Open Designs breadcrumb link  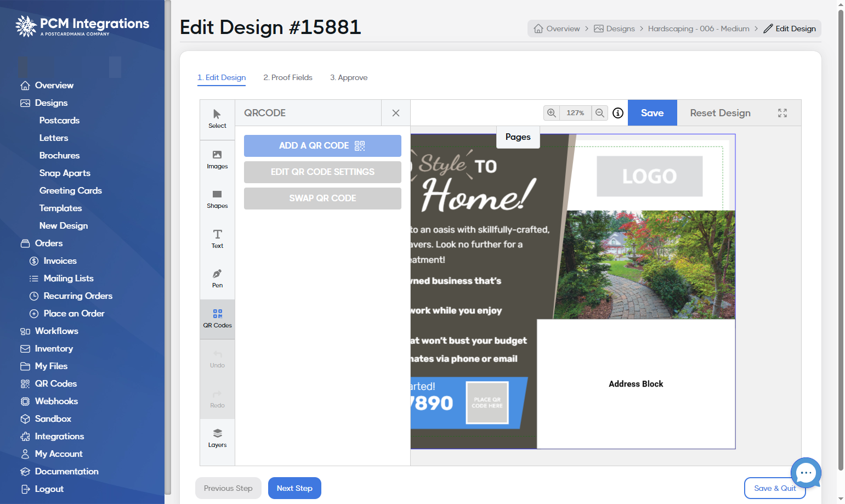point(615,29)
